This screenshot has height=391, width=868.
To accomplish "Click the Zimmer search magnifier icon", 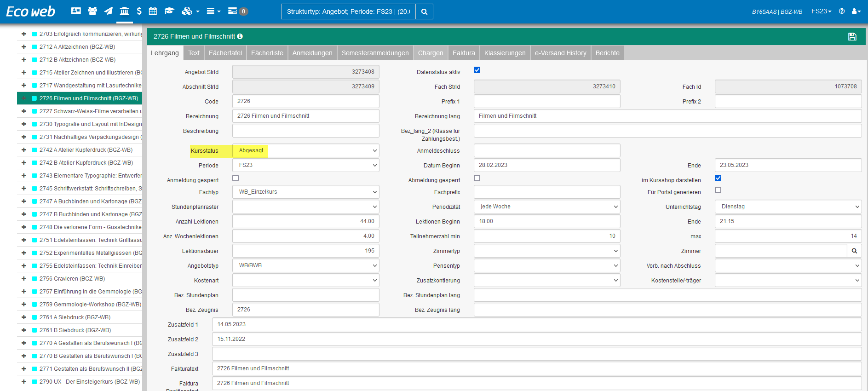I will [x=854, y=251].
